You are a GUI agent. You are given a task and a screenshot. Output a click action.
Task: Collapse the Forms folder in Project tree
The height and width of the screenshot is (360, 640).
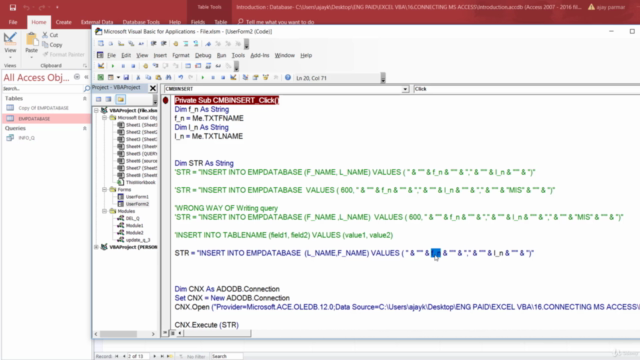[x=104, y=190]
